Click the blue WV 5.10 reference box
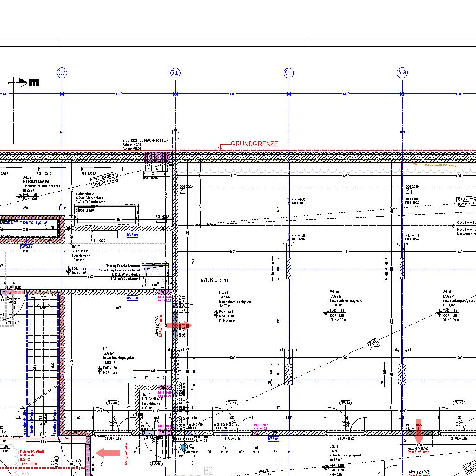 tap(132, 298)
